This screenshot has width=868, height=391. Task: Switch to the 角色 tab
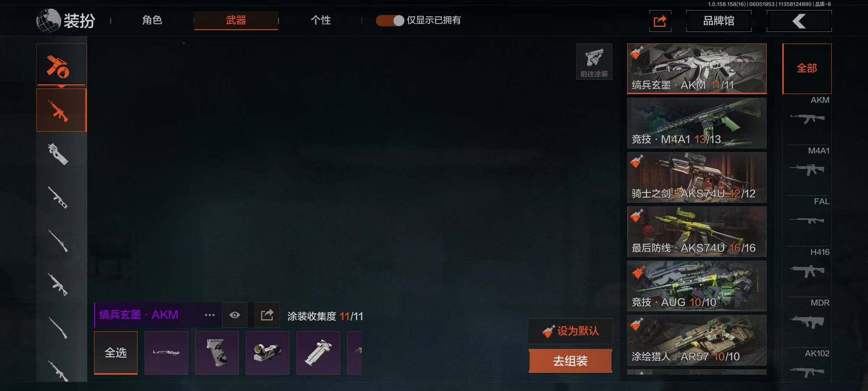[152, 20]
